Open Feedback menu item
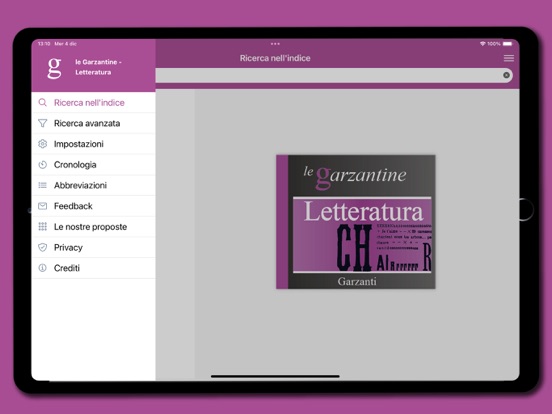Screen dimensions: 552x414 94,206
